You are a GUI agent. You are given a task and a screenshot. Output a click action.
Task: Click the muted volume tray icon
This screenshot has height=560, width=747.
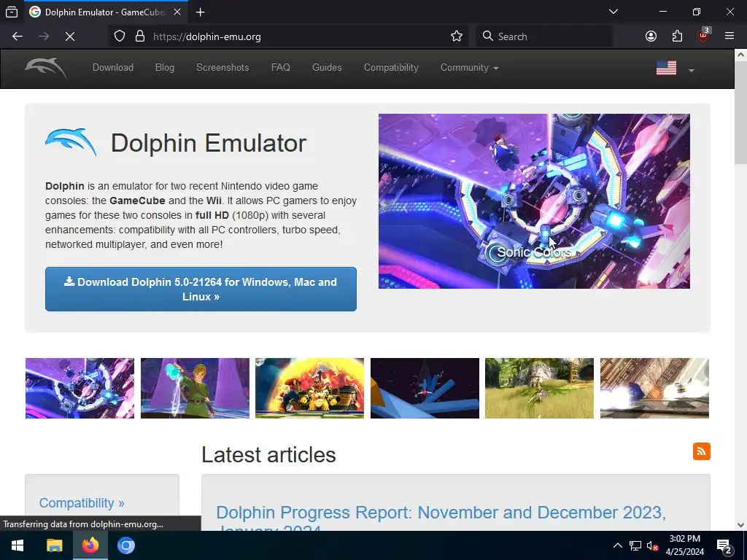[652, 545]
